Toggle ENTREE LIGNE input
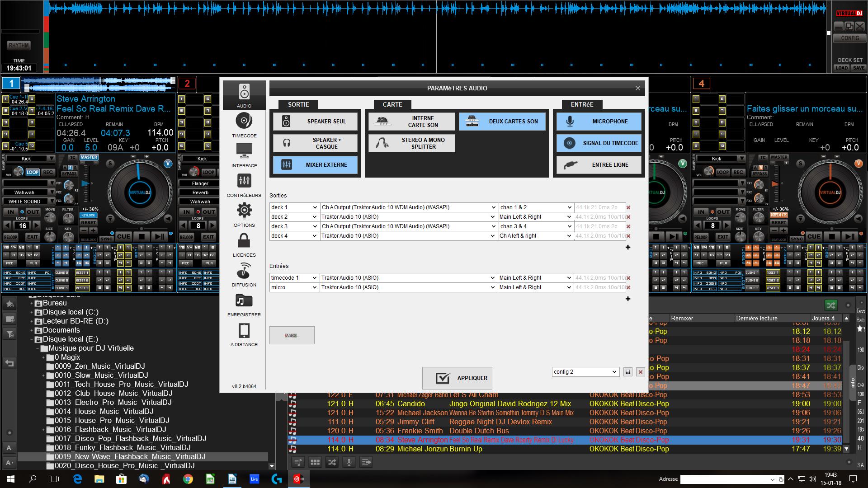 [x=599, y=165]
